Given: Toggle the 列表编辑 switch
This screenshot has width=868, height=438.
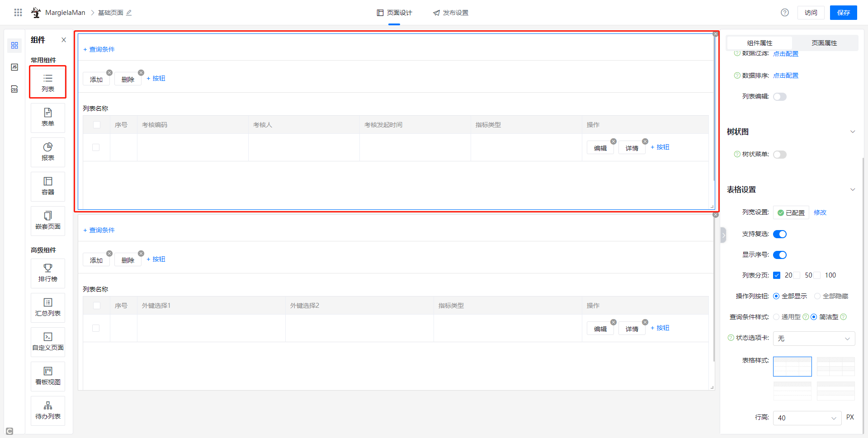Looking at the screenshot, I should click(780, 97).
